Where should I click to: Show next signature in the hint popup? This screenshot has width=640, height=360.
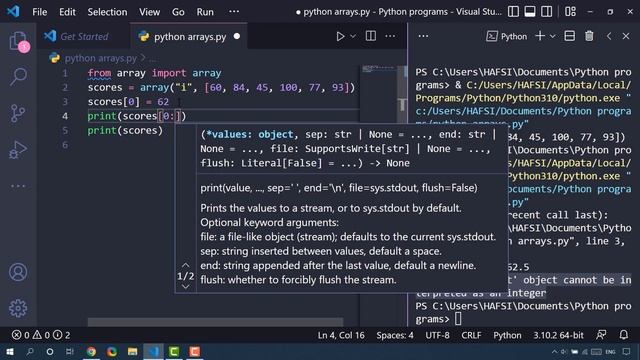click(185, 287)
